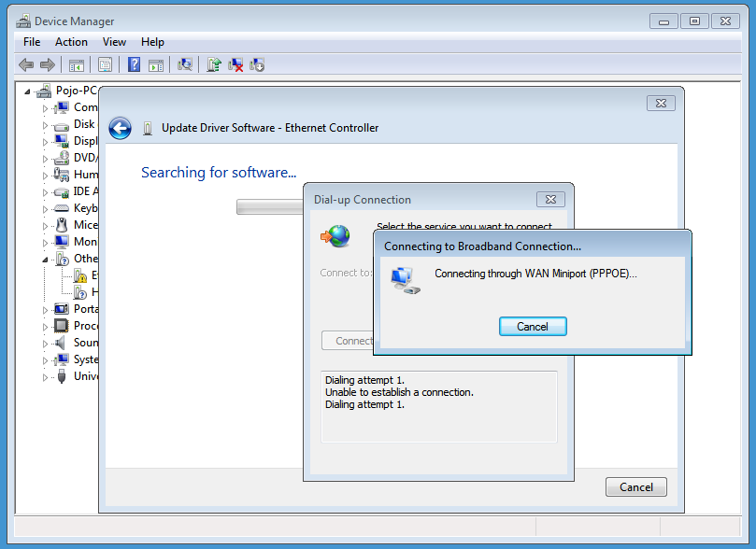Viewport: 756px width, 549px height.
Task: Maximize the Device Manager window
Action: [x=694, y=21]
